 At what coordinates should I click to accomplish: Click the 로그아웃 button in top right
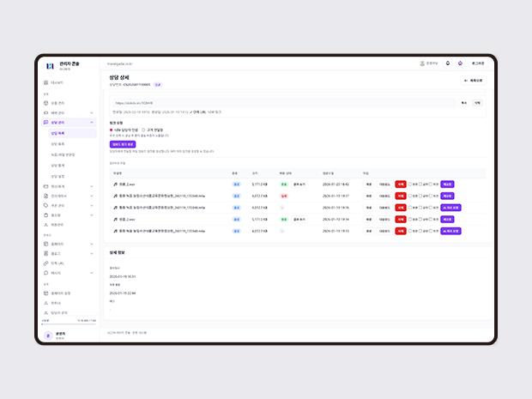478,63
